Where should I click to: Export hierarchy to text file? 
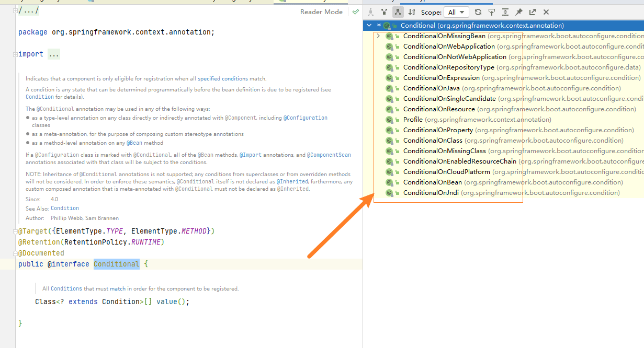point(533,12)
